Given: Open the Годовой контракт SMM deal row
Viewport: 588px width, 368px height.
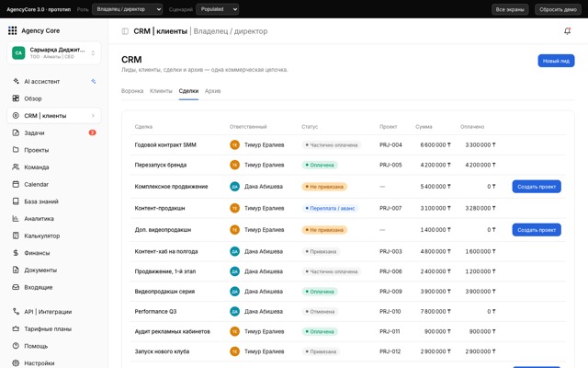Looking at the screenshot, I should [347, 145].
